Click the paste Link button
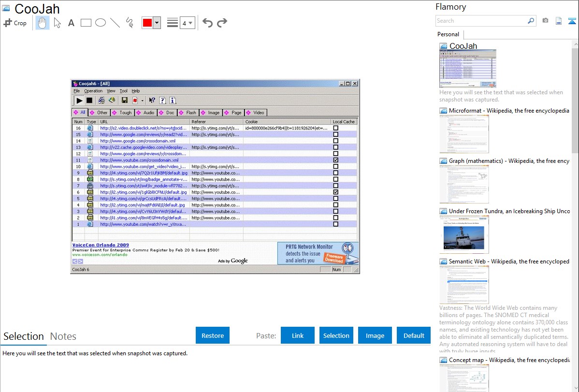Screen dimensions: 579x392 pyautogui.click(x=298, y=335)
